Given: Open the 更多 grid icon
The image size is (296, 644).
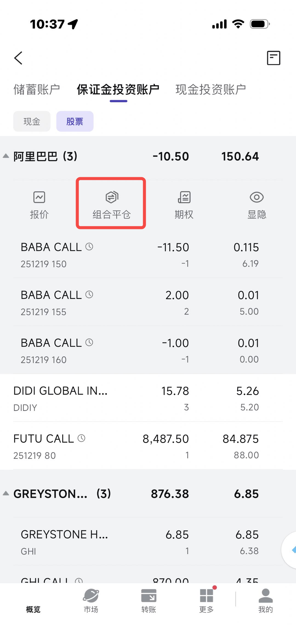Looking at the screenshot, I should coord(206,601).
